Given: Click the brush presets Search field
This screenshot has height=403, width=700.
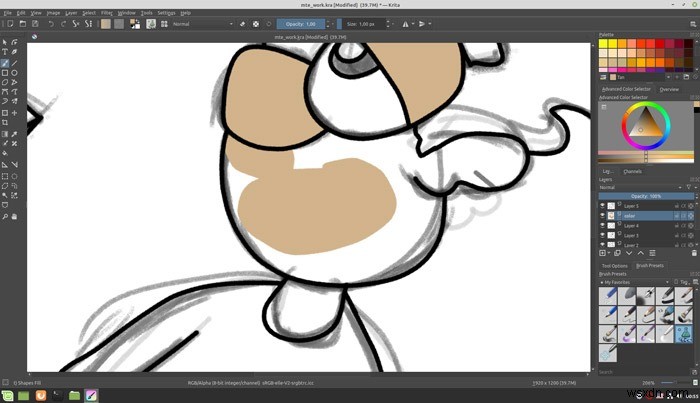Looking at the screenshot, I should [x=645, y=372].
